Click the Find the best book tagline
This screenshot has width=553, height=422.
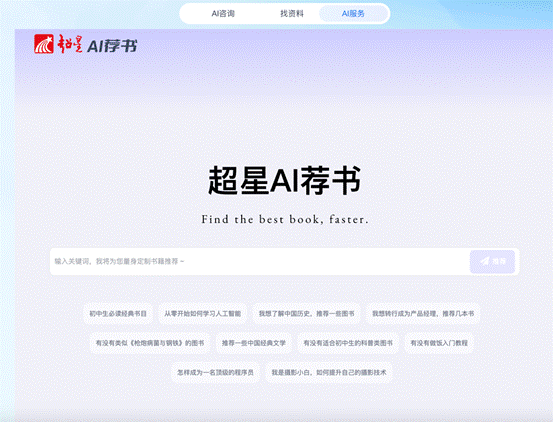point(285,219)
